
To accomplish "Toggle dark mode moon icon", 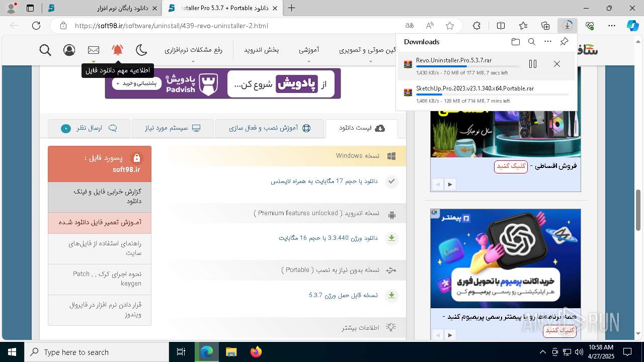I will pyautogui.click(x=142, y=50).
